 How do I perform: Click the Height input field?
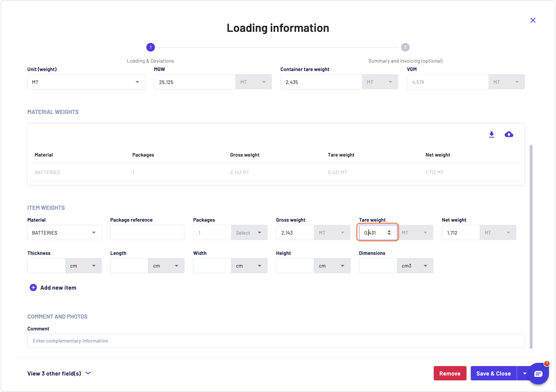pos(295,266)
